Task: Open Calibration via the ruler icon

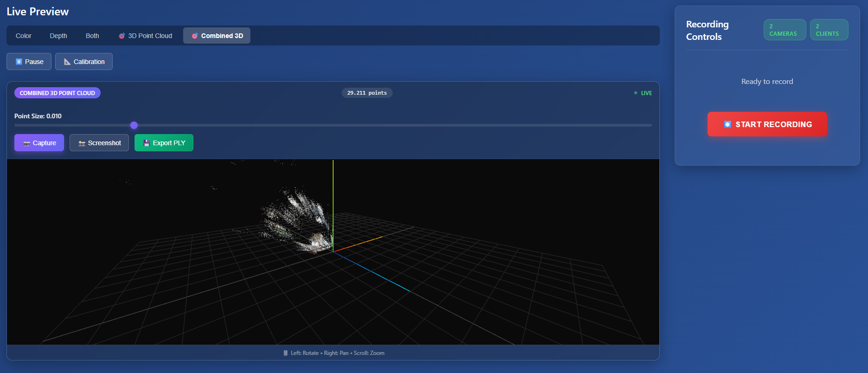Action: coord(67,62)
